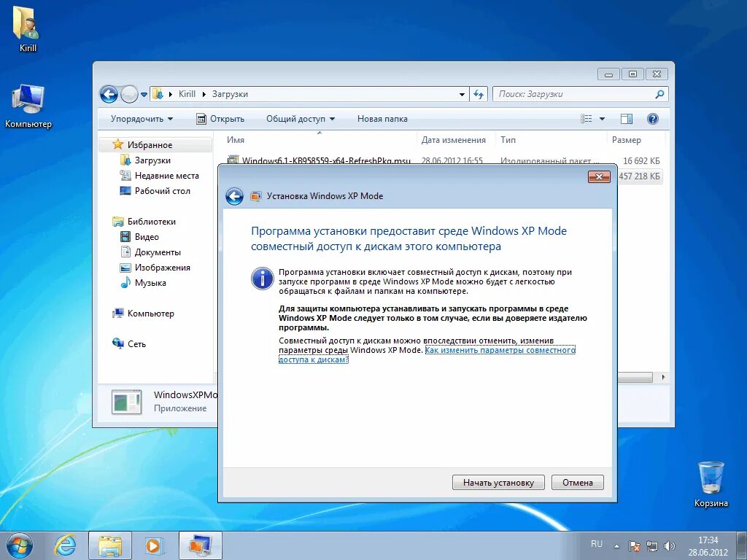Open Изображения library
Image resolution: width=747 pixels, height=560 pixels.
pos(163,268)
